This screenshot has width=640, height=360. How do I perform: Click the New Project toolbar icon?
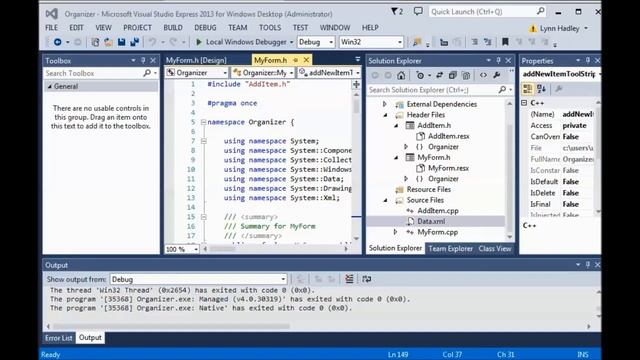tap(95, 42)
